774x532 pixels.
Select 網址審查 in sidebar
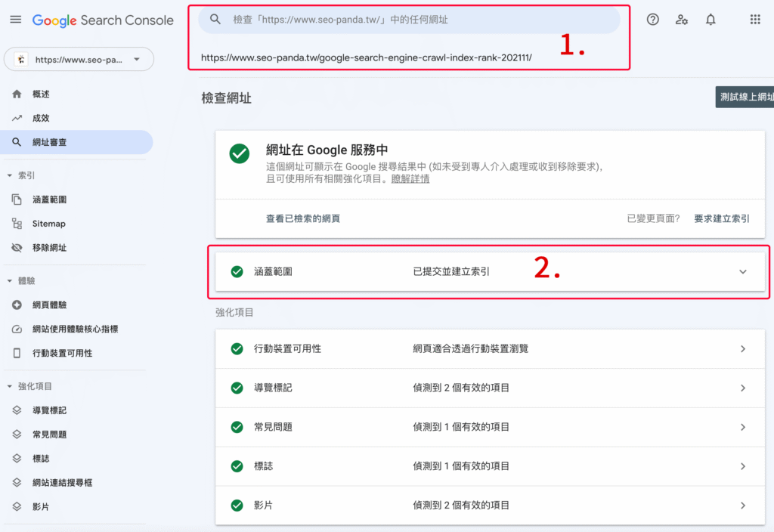(x=76, y=142)
